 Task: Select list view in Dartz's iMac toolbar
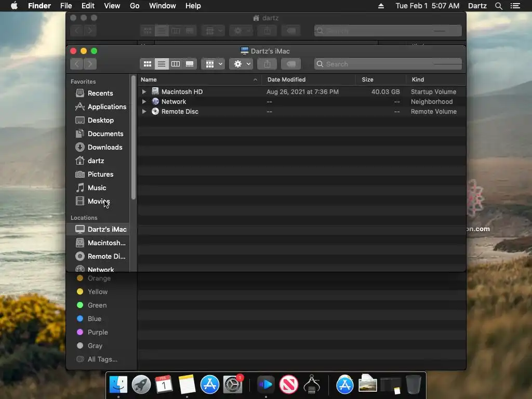pos(162,64)
